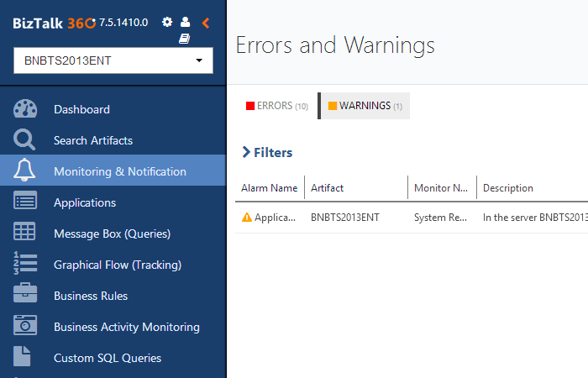Click the Dashboard gauge icon
The height and width of the screenshot is (378, 588).
tap(25, 109)
